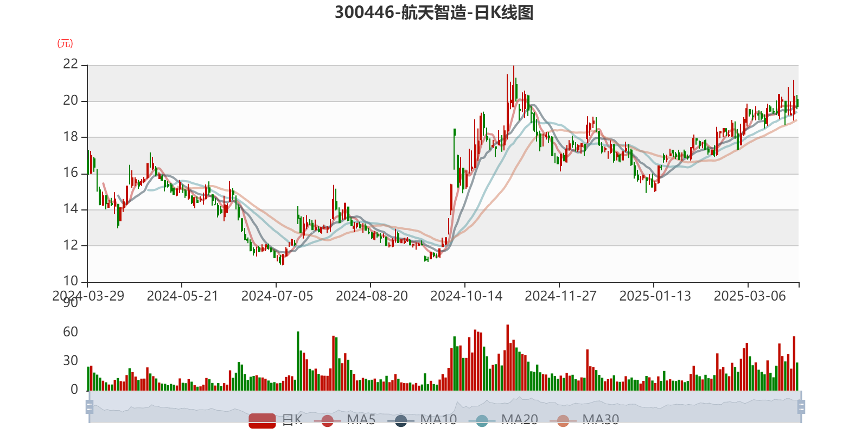Click the 2024-11-27 date axis label
The height and width of the screenshot is (434, 868).
tap(560, 296)
